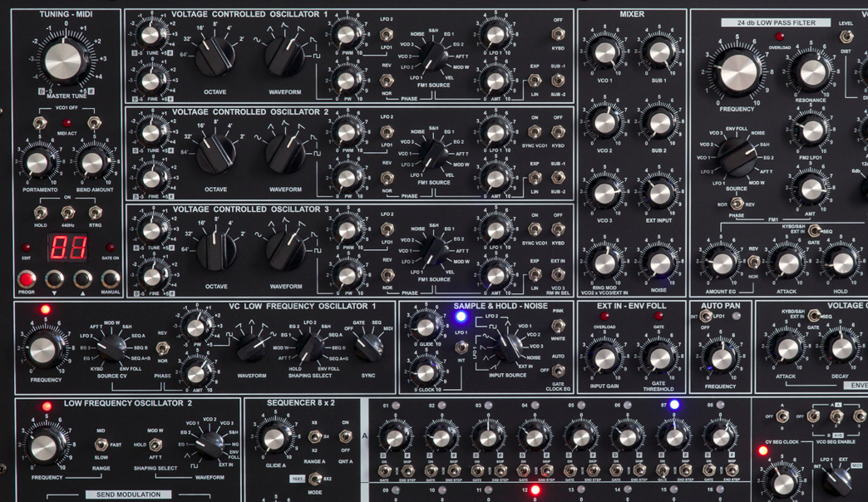Click low pass filter SOURCE selector
Image resolution: width=868 pixels, height=502 pixels.
[737, 157]
